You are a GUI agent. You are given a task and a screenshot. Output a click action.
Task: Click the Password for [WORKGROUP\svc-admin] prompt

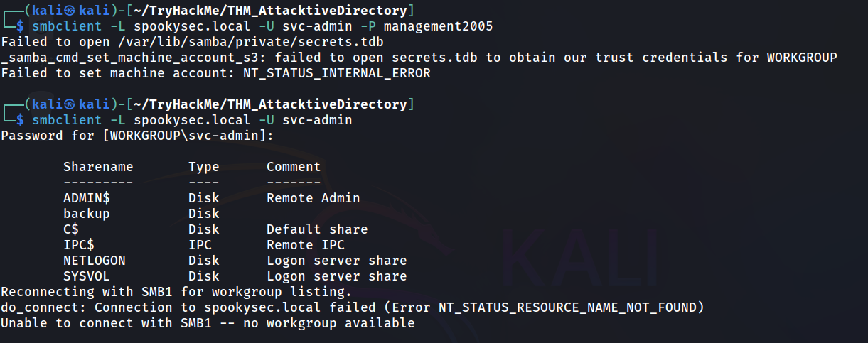pyautogui.click(x=137, y=136)
